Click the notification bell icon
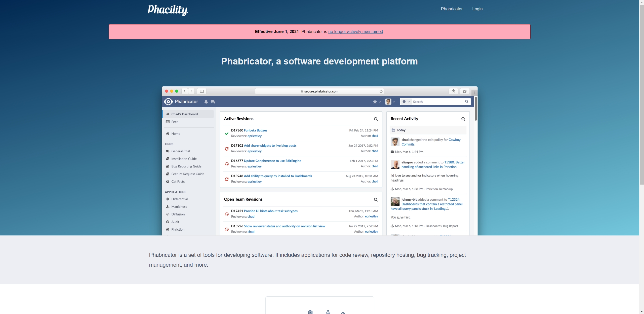The image size is (644, 314). click(206, 102)
